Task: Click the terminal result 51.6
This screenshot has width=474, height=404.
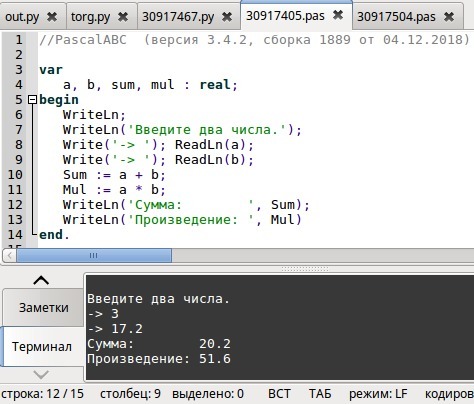Action: pos(215,359)
